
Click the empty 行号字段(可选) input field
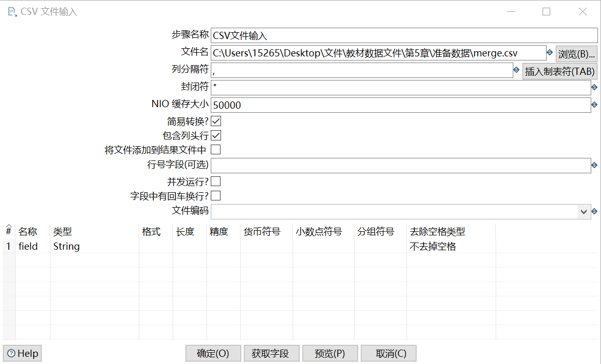pyautogui.click(x=401, y=166)
